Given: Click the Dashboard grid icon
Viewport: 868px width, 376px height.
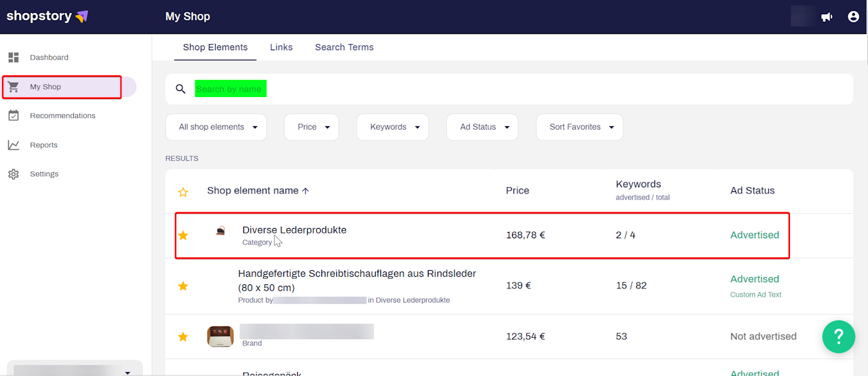Looking at the screenshot, I should pos(14,58).
